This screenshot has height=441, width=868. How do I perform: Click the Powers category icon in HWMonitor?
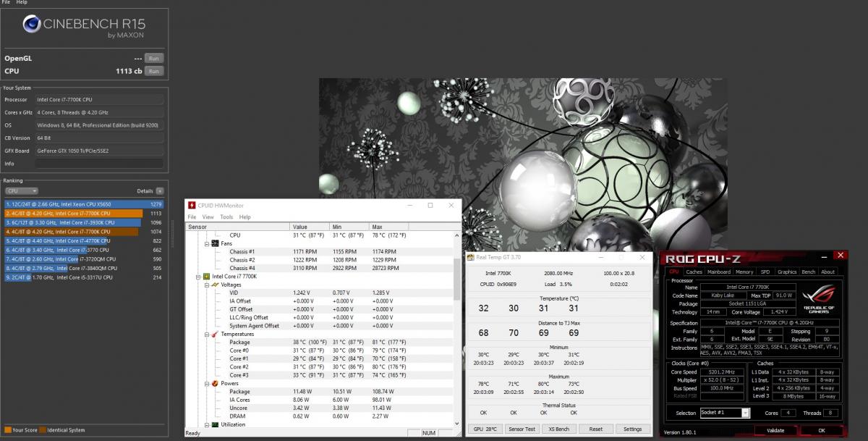tap(215, 383)
